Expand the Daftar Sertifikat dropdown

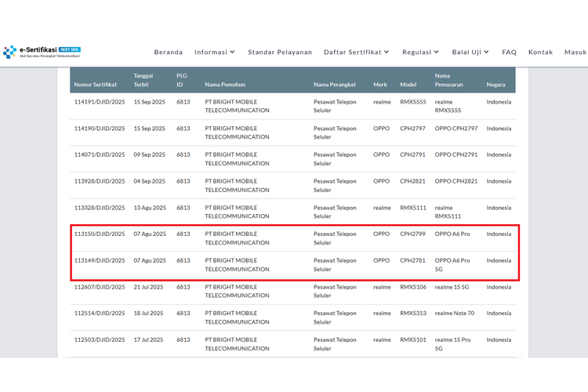click(x=357, y=53)
